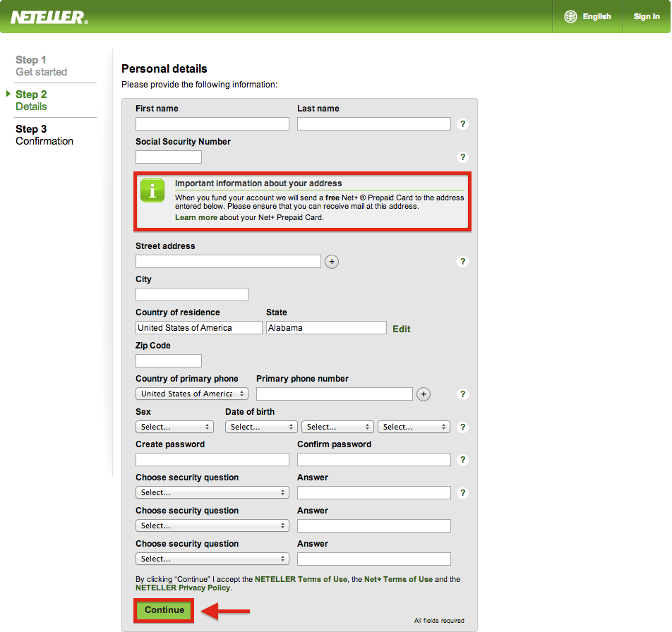This screenshot has width=672, height=632.
Task: Open third security question dropdown
Action: [x=212, y=559]
